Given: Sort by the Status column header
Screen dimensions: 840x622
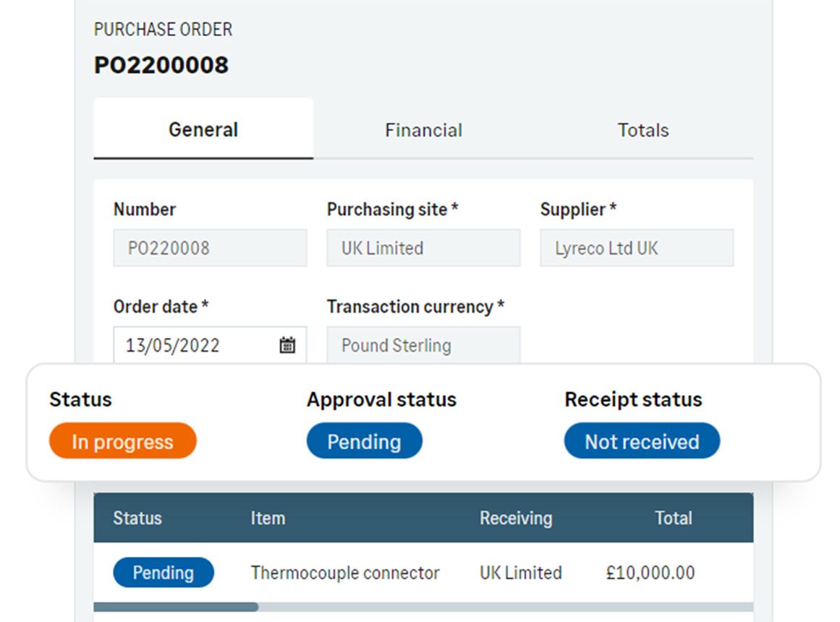Looking at the screenshot, I should [x=137, y=518].
